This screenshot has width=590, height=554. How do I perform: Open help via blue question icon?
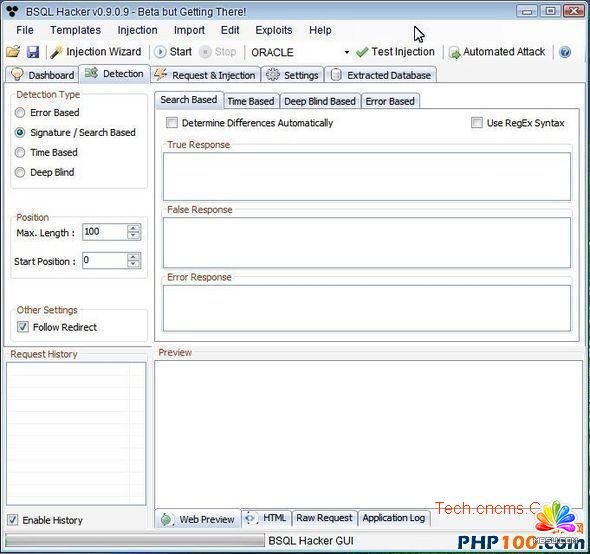click(x=565, y=52)
